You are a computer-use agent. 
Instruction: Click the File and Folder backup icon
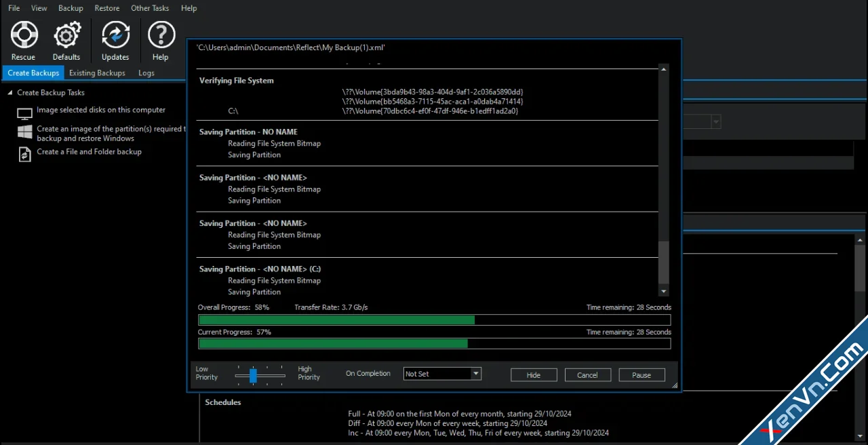tap(25, 154)
